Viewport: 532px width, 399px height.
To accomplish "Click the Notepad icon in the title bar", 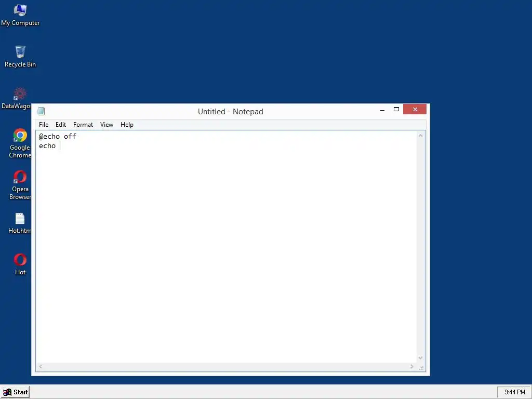I will click(41, 111).
